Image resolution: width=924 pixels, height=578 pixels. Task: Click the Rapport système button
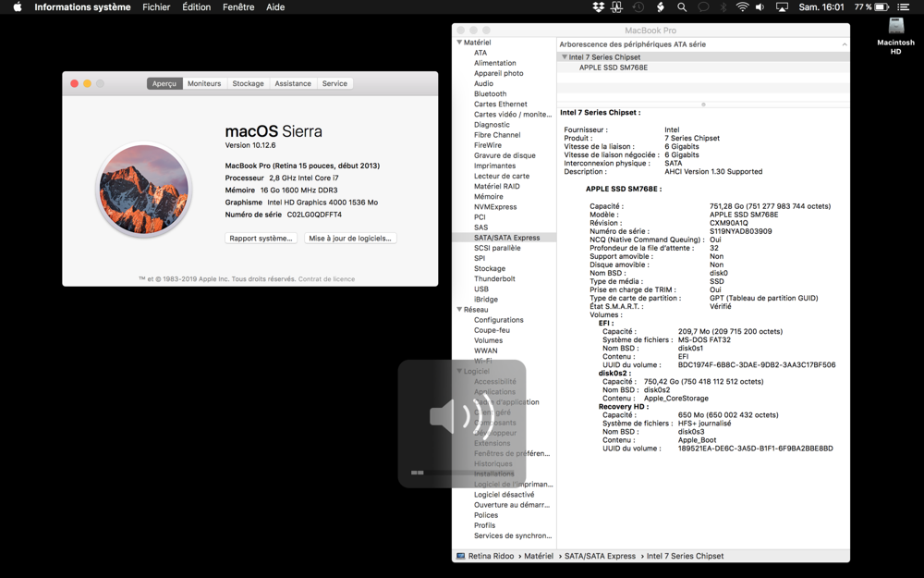pos(261,239)
